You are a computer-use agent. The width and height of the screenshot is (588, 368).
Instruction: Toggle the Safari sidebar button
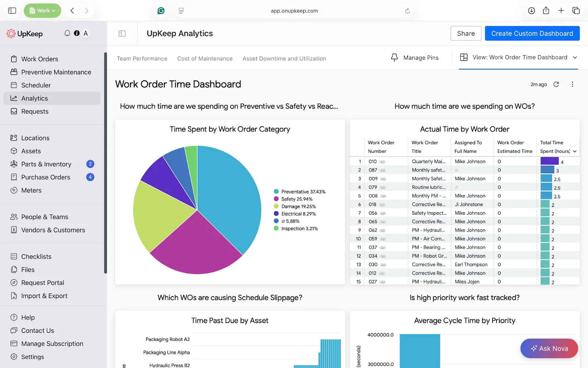click(x=12, y=11)
